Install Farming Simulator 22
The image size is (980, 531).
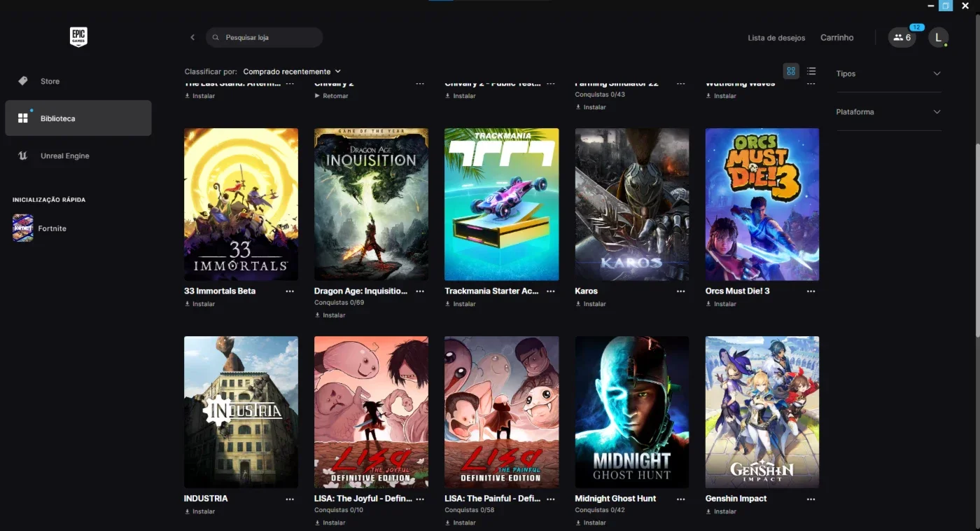pos(591,107)
